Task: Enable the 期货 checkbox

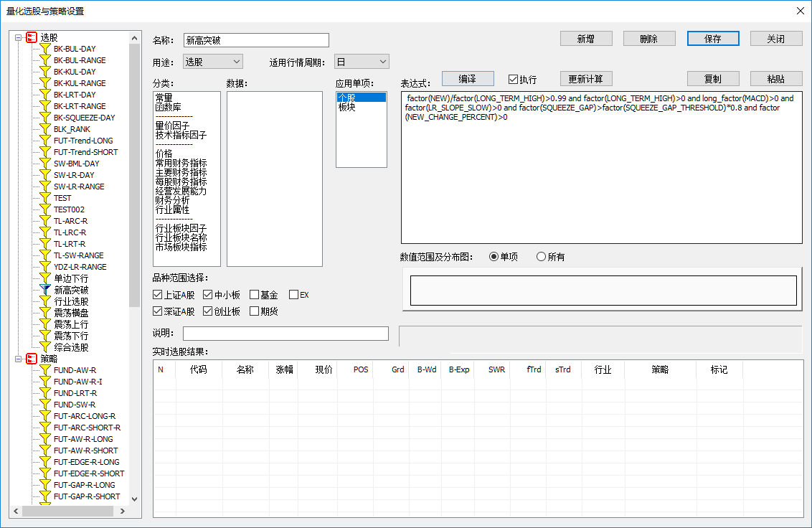Action: [x=254, y=311]
